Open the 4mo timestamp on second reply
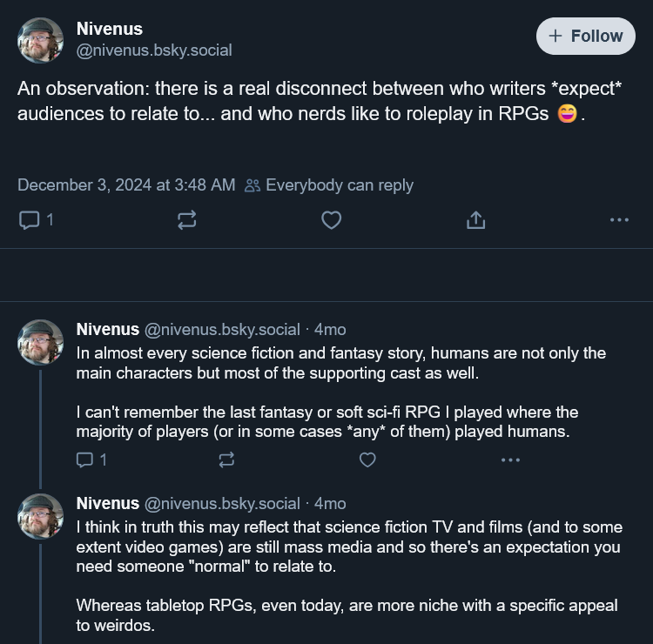The width and height of the screenshot is (653, 644). click(330, 504)
